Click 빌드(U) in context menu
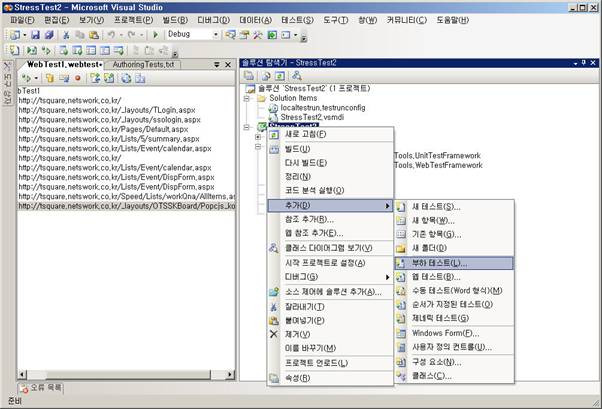602x409 pixels. (331, 149)
